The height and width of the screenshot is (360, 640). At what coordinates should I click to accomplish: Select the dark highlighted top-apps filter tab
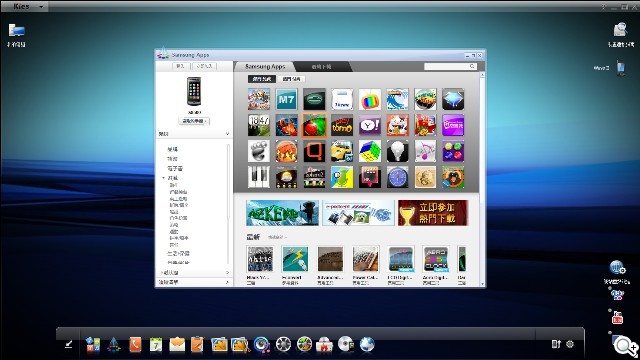[262, 79]
